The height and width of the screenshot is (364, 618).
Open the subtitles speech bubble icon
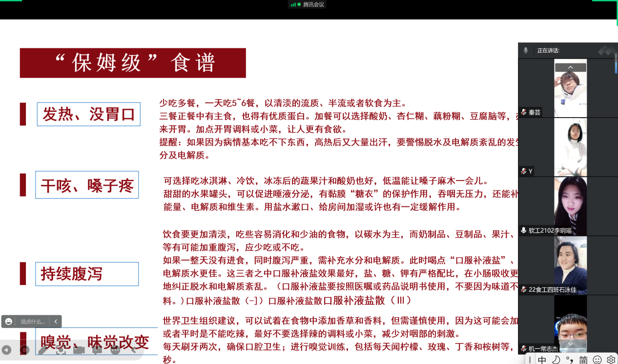point(97,350)
